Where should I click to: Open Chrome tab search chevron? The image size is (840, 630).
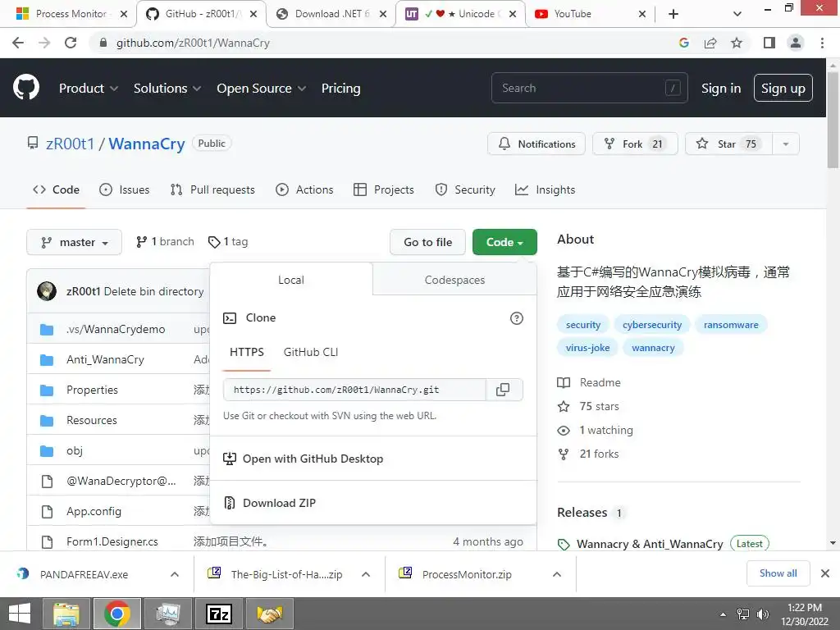coord(737,14)
